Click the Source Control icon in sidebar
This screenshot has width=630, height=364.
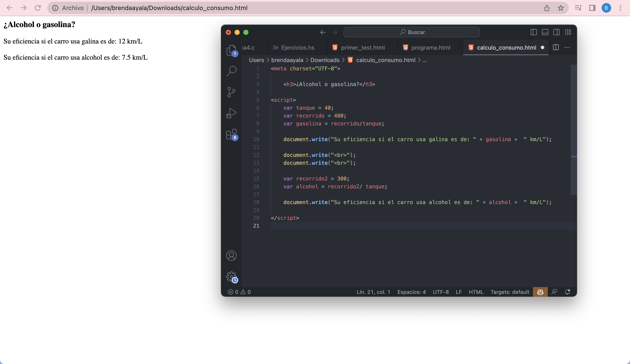[232, 91]
